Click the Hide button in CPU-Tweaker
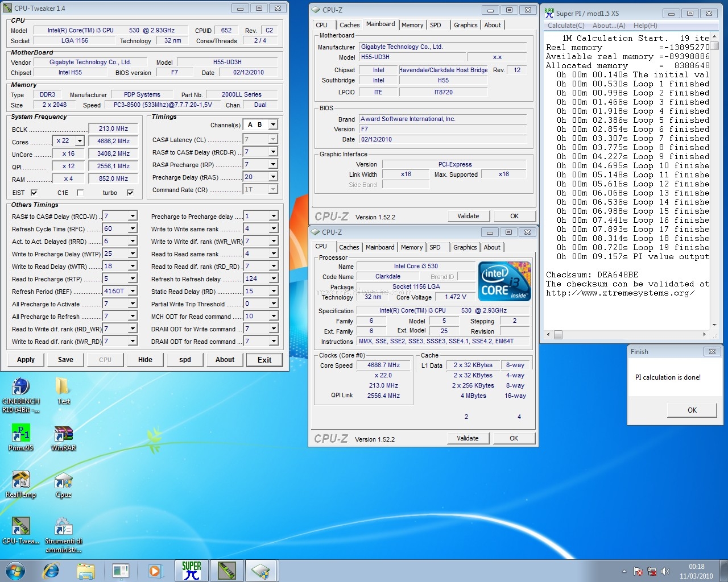Image resolution: width=728 pixels, height=582 pixels. tap(145, 360)
